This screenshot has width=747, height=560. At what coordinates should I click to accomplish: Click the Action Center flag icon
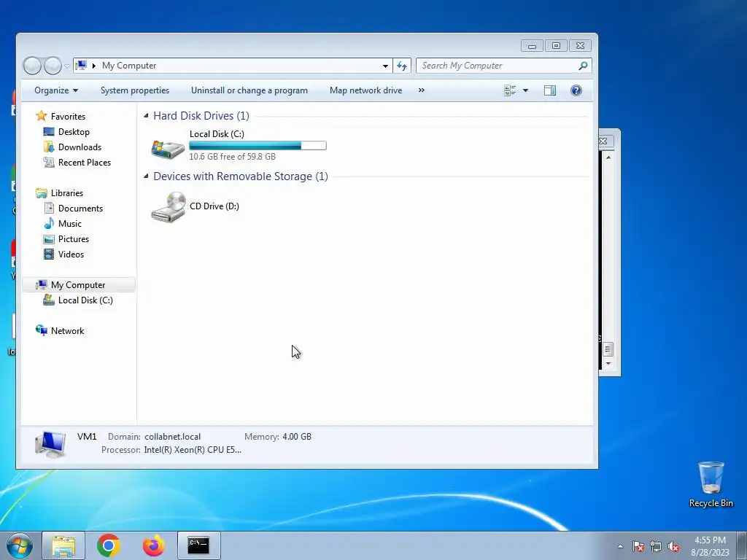coord(638,546)
